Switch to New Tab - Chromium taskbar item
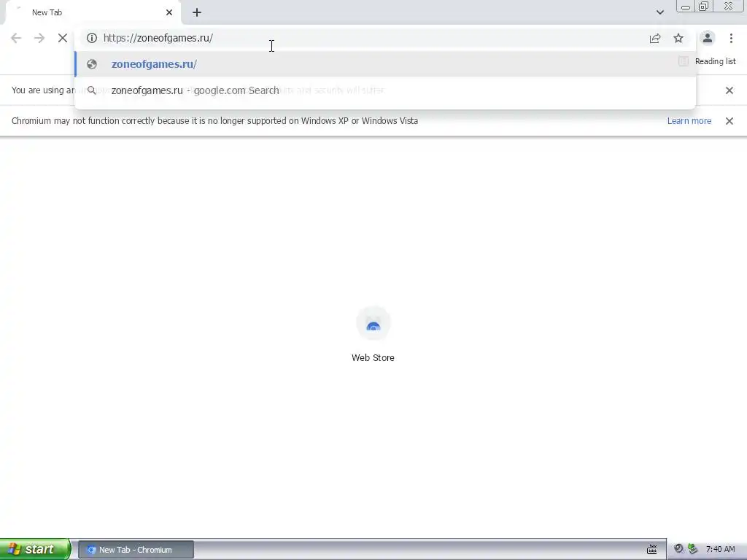This screenshot has width=747, height=560. click(x=136, y=550)
